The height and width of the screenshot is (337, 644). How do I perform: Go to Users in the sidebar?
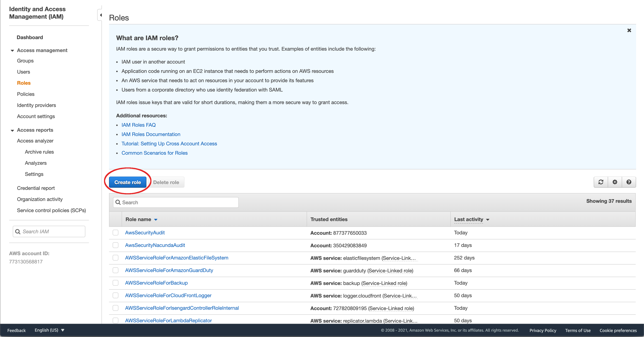point(24,72)
